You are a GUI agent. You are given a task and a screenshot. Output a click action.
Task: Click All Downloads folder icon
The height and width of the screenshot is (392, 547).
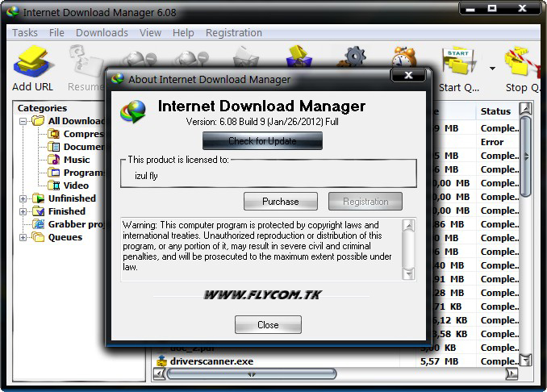(x=38, y=121)
